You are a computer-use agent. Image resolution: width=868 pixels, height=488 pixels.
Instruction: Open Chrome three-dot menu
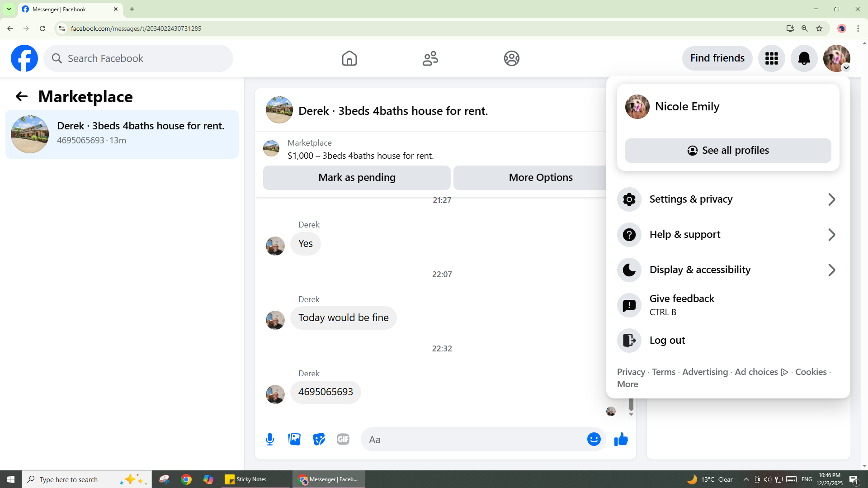tap(858, 28)
